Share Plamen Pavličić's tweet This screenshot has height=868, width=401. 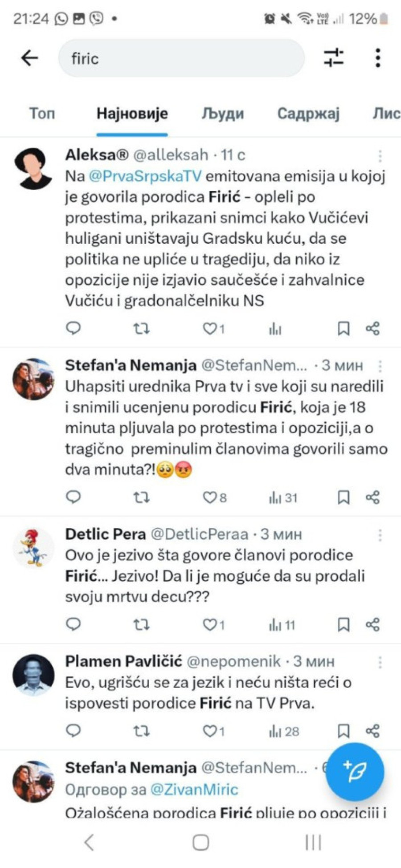(372, 731)
